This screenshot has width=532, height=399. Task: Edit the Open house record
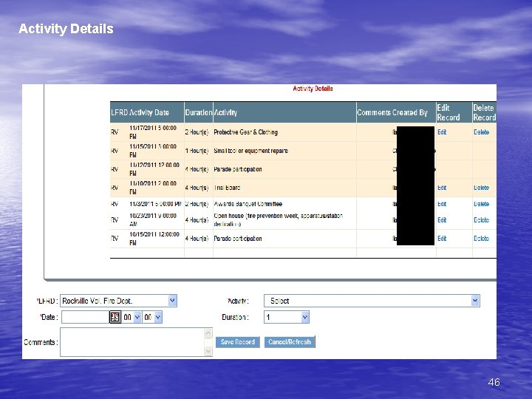point(442,220)
